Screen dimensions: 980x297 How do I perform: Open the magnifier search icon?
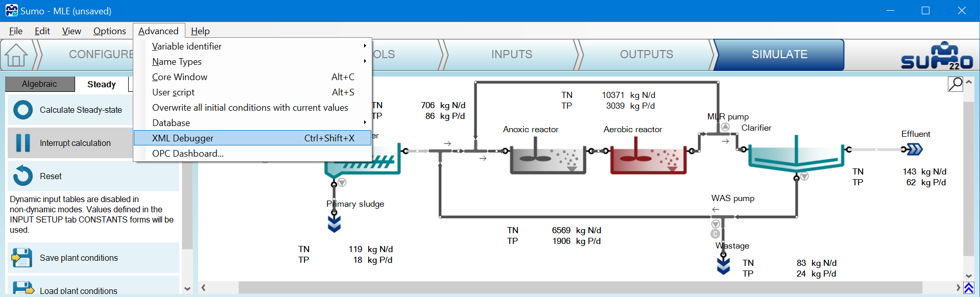click(955, 84)
